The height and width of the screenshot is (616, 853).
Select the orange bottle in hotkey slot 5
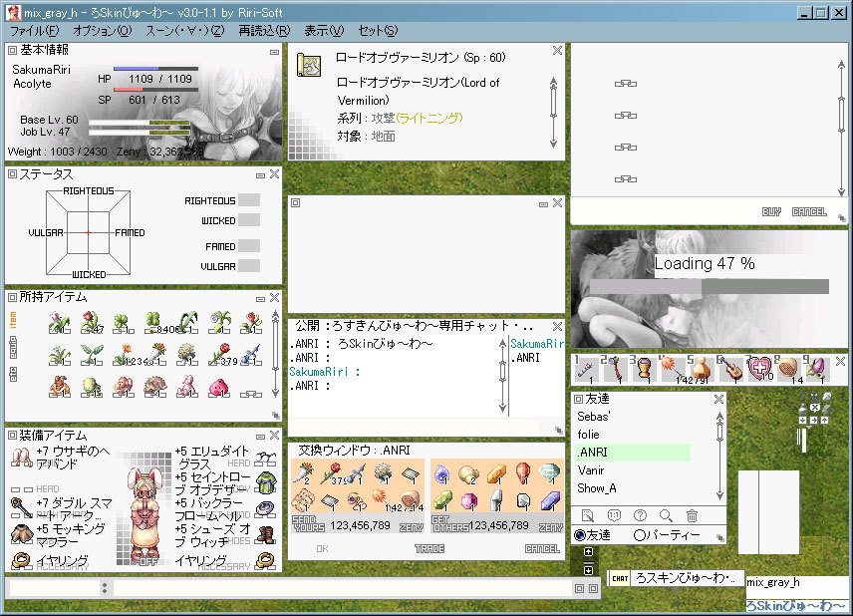coord(702,369)
